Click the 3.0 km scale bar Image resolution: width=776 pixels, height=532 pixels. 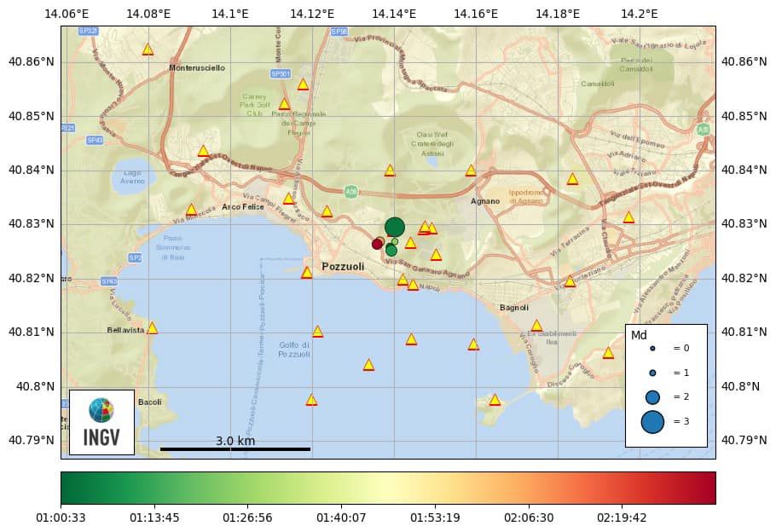pyautogui.click(x=235, y=448)
